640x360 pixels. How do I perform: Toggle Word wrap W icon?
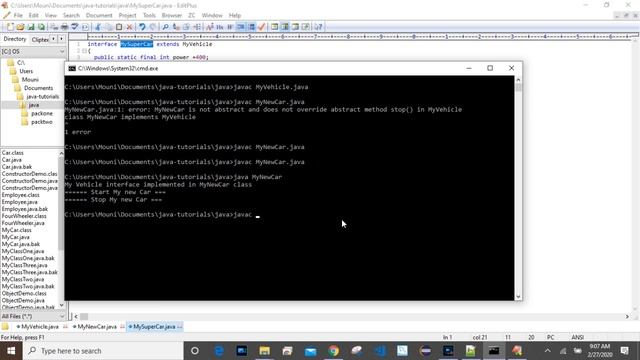point(231,27)
